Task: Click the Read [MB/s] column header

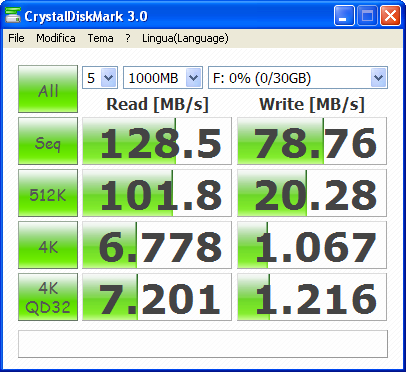Action: pos(157,104)
